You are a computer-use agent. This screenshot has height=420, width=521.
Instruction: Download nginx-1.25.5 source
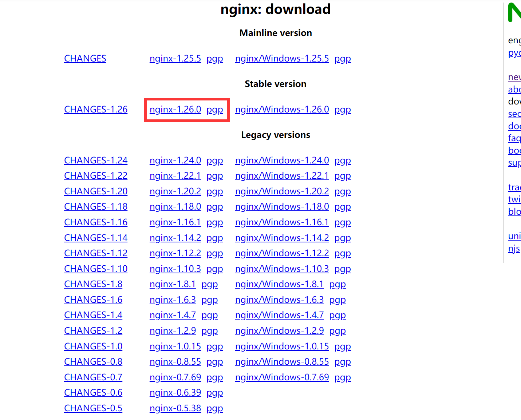click(175, 59)
